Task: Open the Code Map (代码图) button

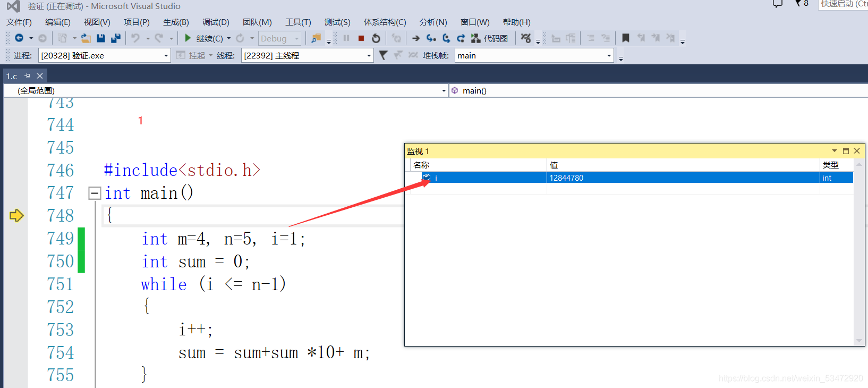Action: click(489, 38)
